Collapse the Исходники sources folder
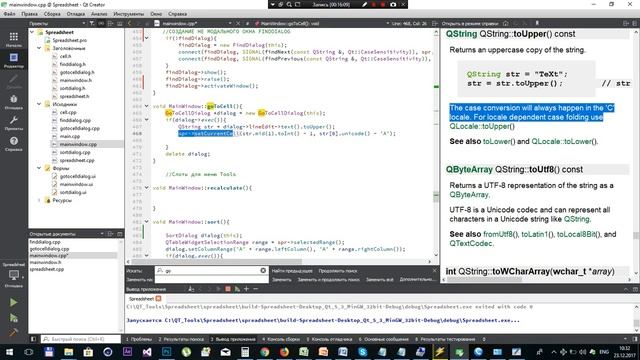 point(39,104)
